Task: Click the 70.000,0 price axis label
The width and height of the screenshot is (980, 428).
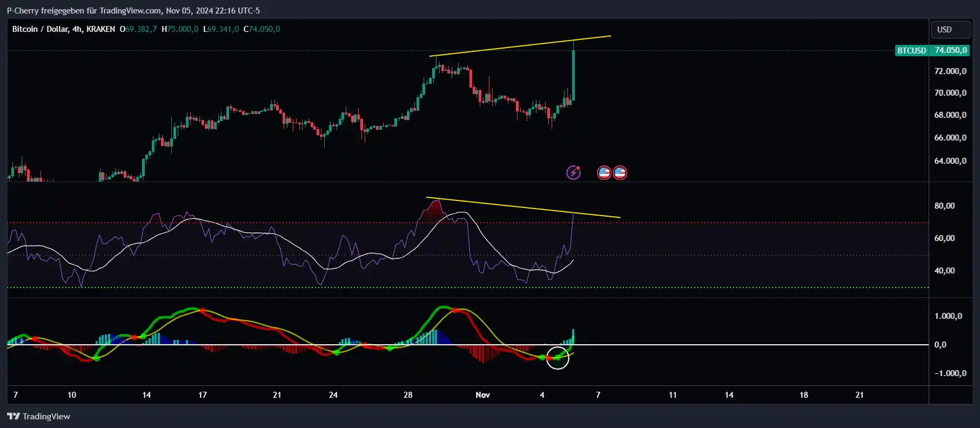Action: 950,93
